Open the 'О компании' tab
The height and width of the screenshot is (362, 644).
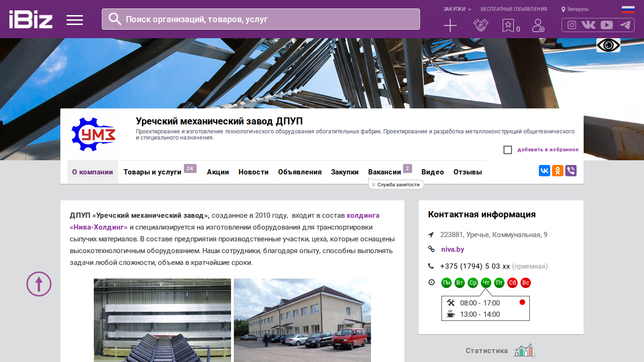pos(92,172)
